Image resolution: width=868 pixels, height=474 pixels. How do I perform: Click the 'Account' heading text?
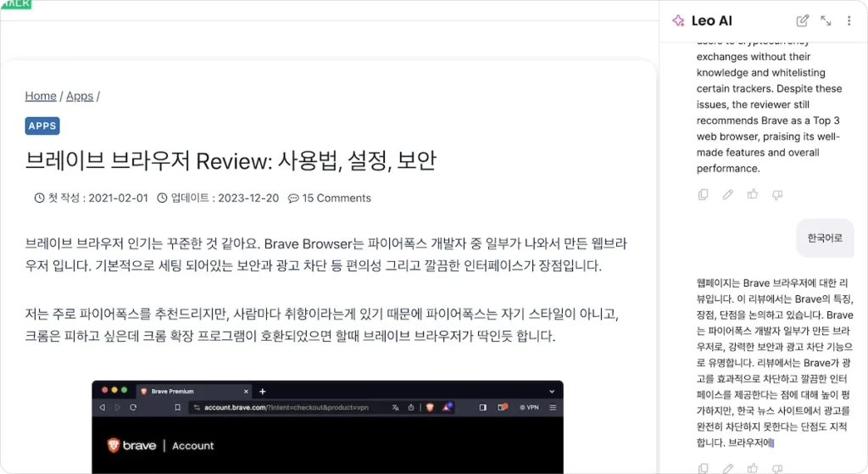(192, 446)
